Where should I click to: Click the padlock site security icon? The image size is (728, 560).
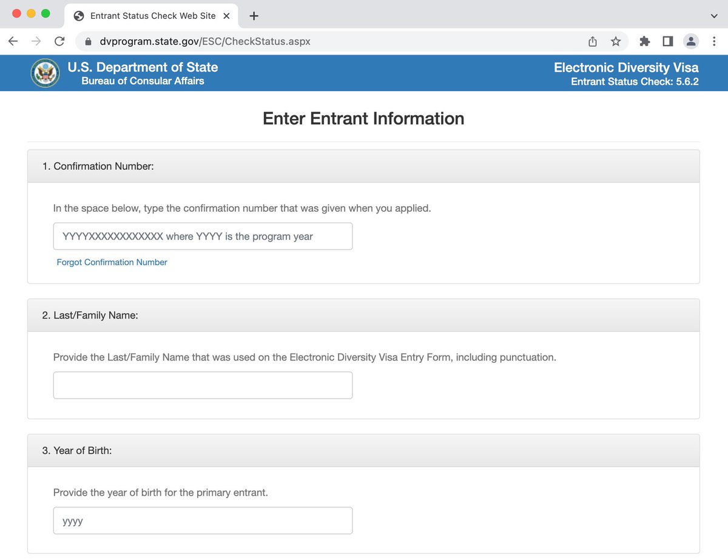coord(89,42)
